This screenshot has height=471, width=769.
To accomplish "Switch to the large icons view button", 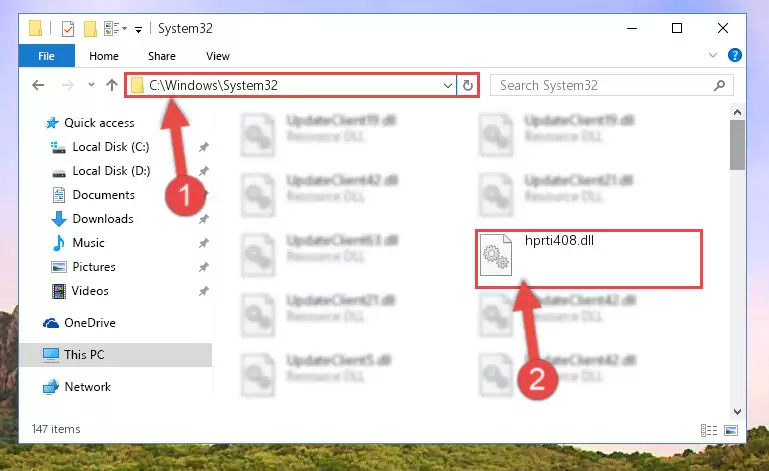I will (731, 430).
